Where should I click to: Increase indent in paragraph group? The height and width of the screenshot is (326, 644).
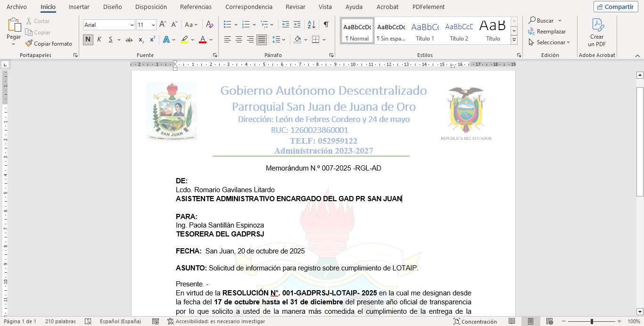[x=297, y=24]
